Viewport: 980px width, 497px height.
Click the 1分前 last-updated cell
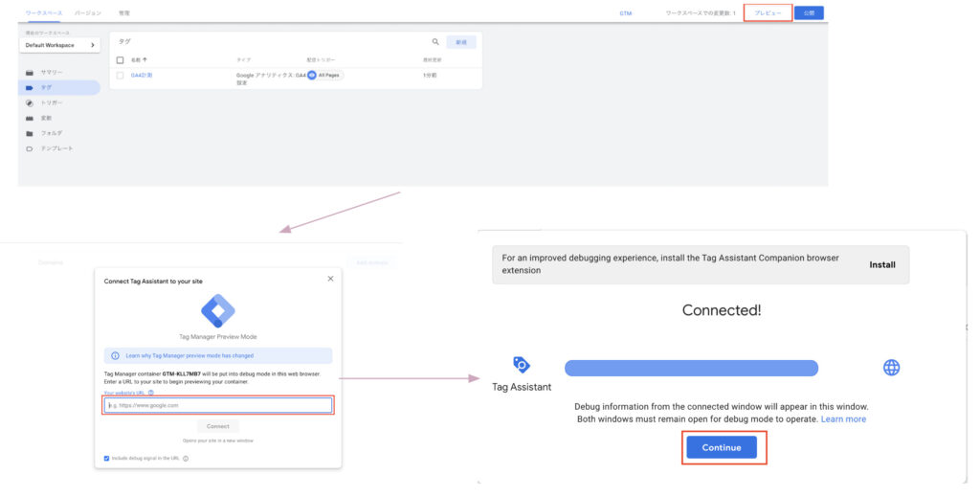(430, 75)
